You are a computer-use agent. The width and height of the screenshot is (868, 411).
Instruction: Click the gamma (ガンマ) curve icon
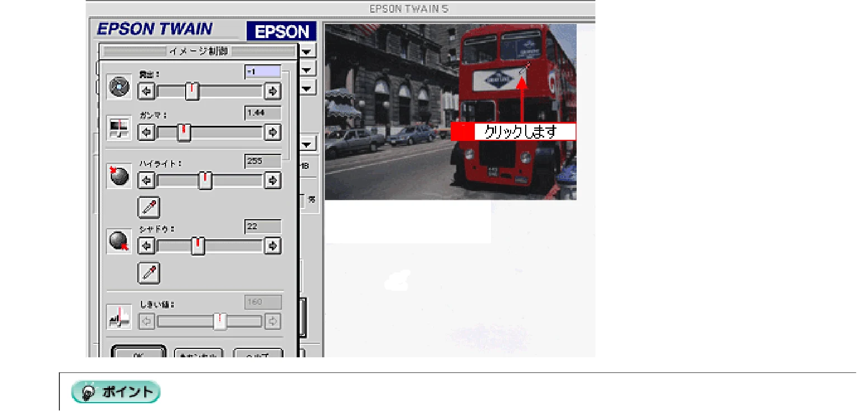pyautogui.click(x=119, y=129)
